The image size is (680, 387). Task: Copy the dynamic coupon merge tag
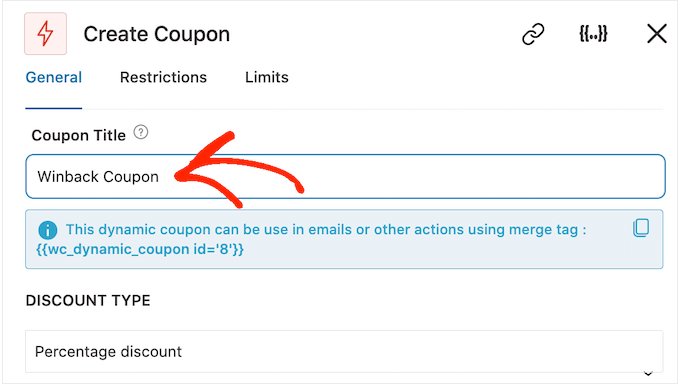tap(641, 228)
